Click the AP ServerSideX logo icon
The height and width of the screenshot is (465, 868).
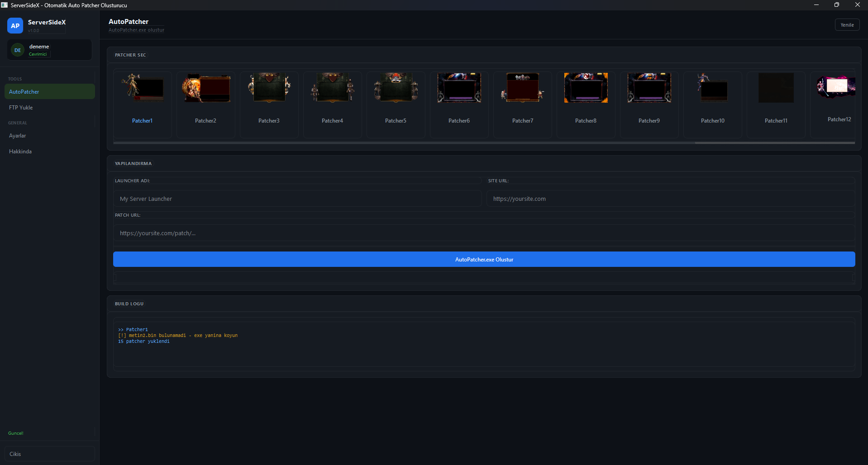pos(15,26)
